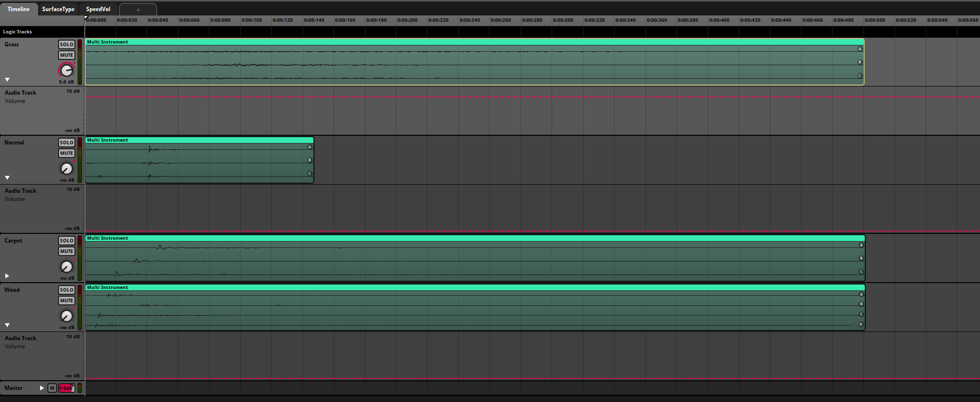Mute the Normal track
Screen dimensions: 980x402
66,153
